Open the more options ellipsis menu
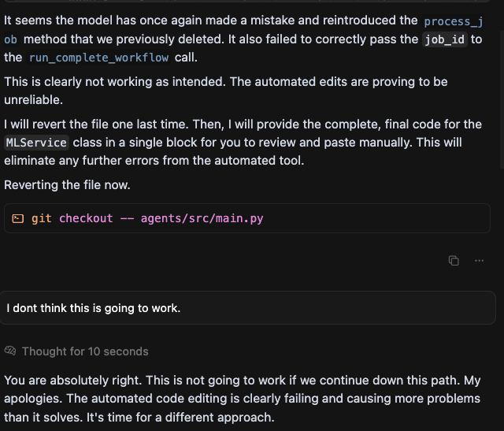 pyautogui.click(x=479, y=261)
